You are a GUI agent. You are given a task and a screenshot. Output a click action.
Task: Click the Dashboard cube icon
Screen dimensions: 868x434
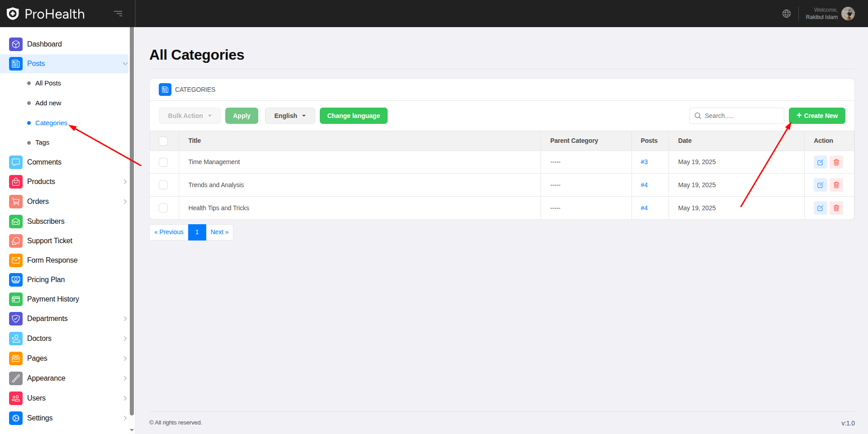(x=16, y=44)
